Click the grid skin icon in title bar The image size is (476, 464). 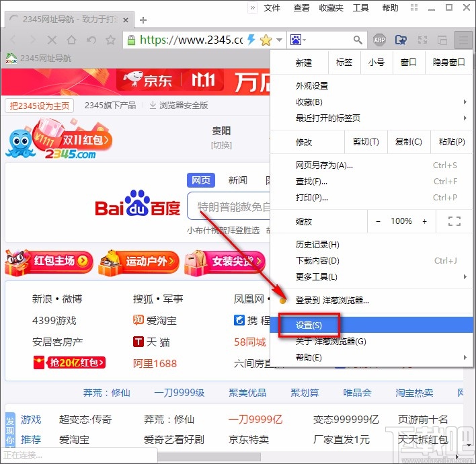tap(414, 7)
